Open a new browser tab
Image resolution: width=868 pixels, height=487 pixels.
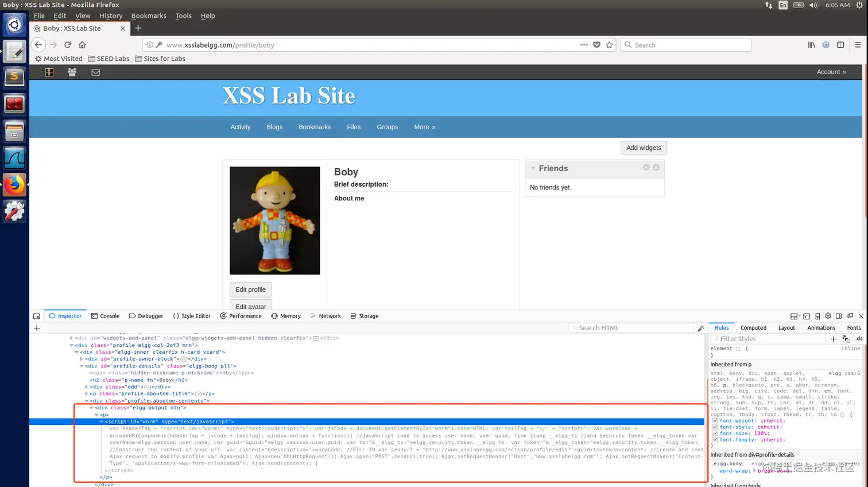[138, 28]
